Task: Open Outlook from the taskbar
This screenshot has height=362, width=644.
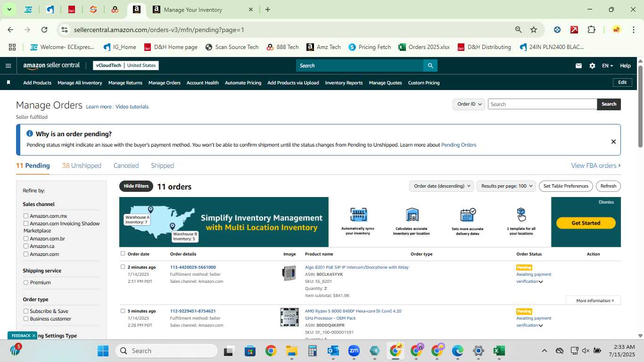Action: pos(333,351)
